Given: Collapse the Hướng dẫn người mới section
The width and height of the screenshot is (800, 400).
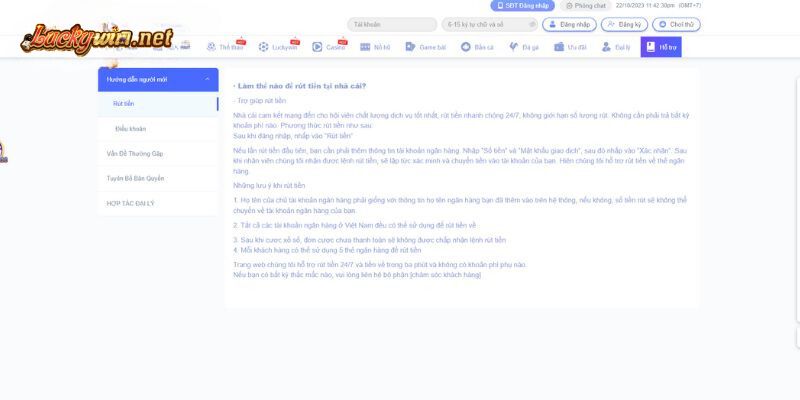Looking at the screenshot, I should 158,80.
